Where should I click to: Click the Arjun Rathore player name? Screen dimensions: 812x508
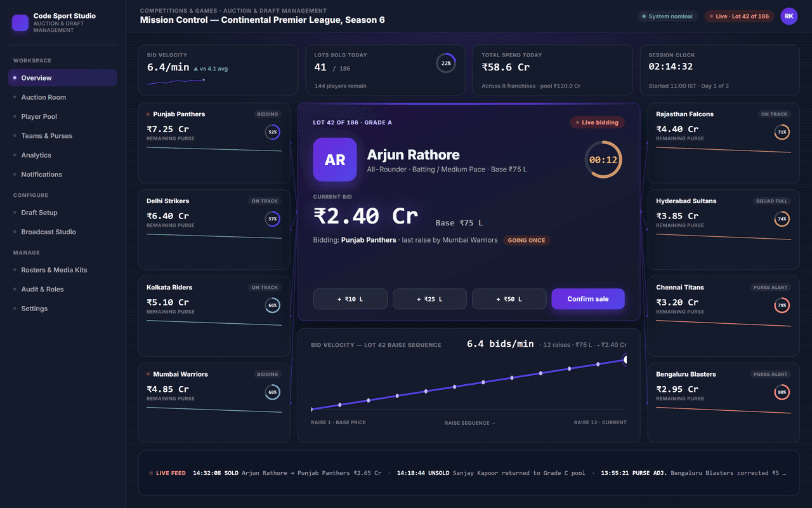click(x=413, y=154)
